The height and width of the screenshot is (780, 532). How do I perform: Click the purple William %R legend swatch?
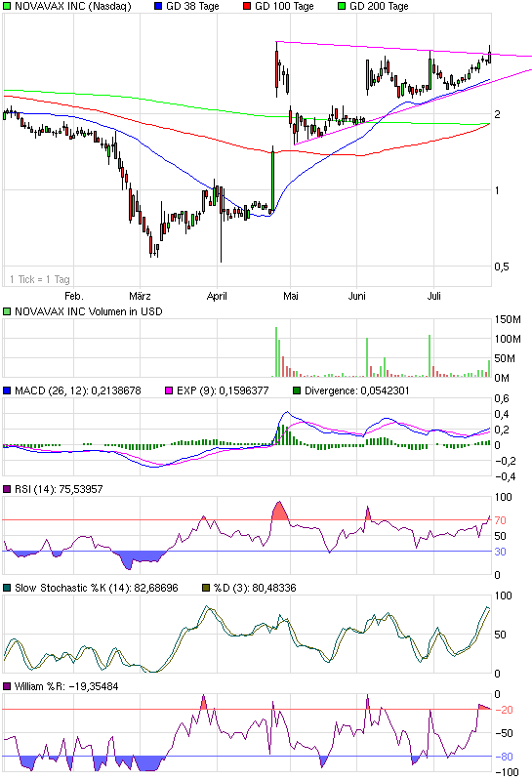tap(7, 686)
